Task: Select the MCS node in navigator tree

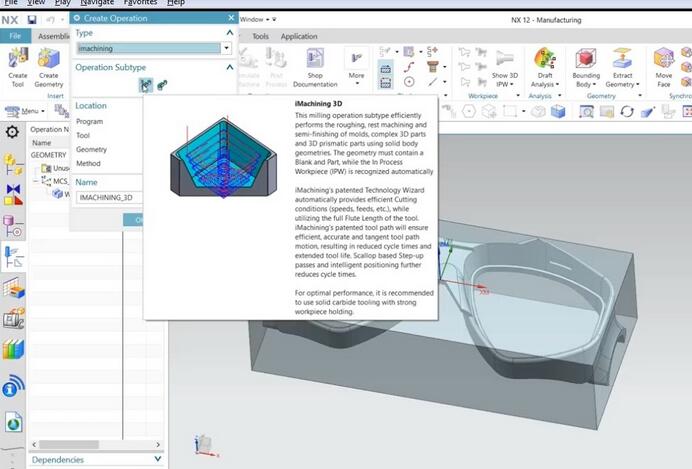Action: tap(55, 181)
